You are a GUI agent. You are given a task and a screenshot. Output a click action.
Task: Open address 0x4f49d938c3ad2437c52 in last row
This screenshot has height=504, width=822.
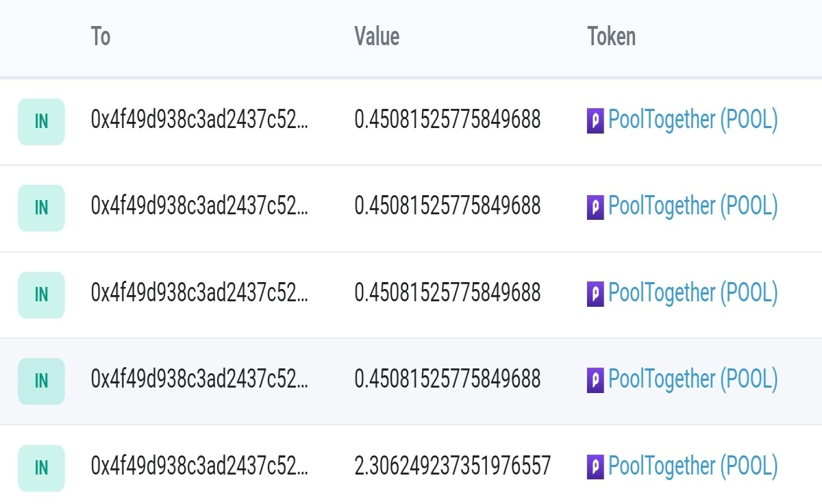199,467
